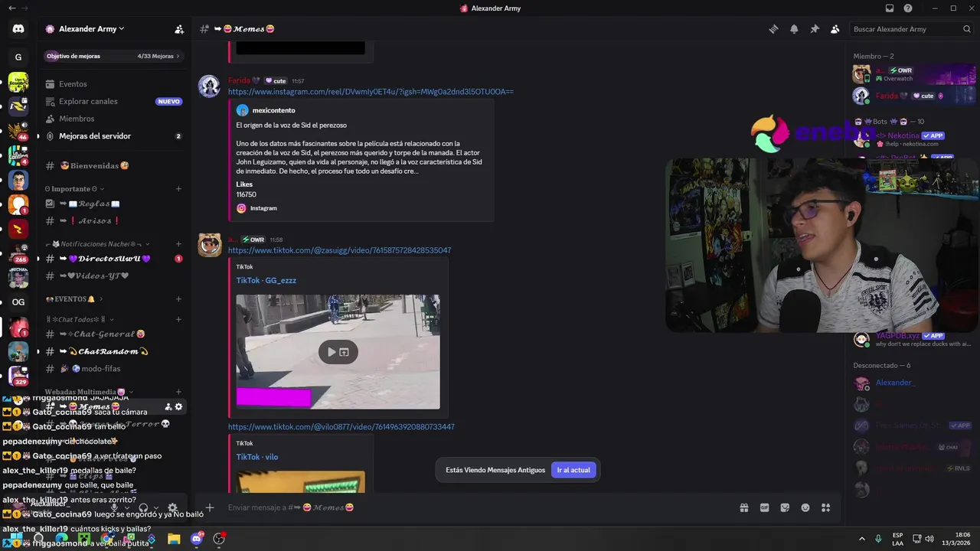Open the emoji picker

805,507
